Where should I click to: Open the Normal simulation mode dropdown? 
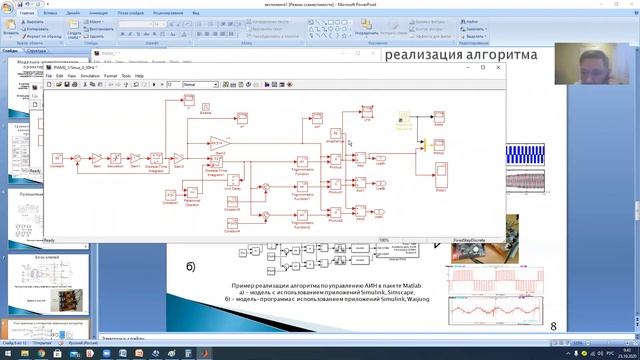[x=200, y=84]
